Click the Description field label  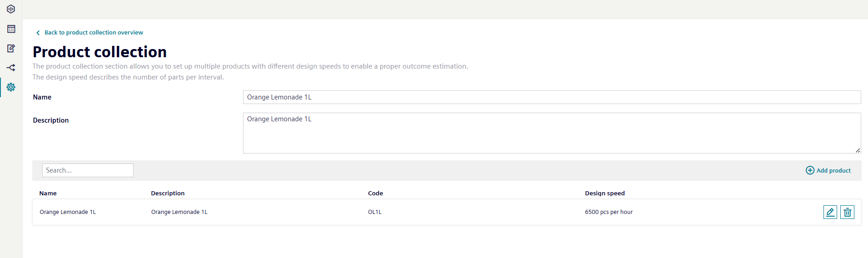[x=51, y=120]
